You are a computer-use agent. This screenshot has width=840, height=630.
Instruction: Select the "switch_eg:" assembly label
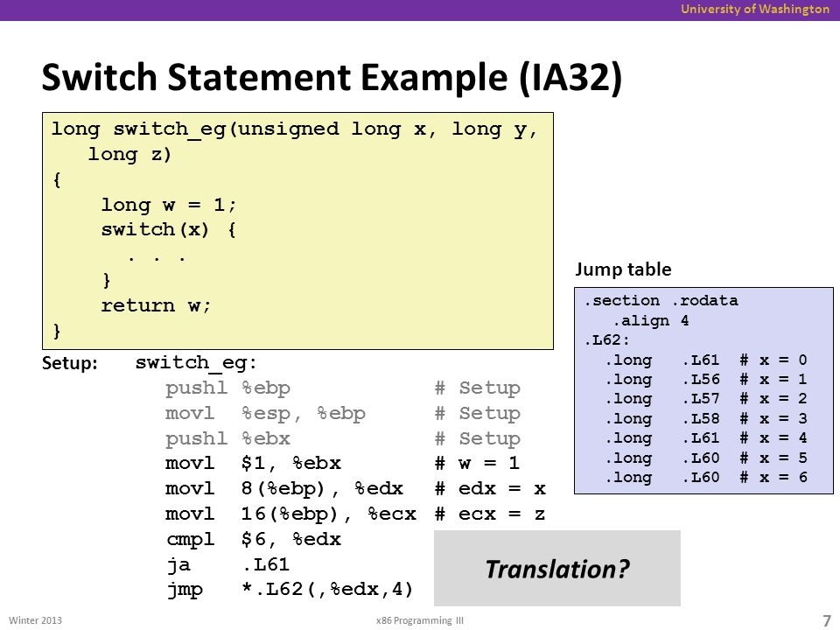tap(196, 362)
